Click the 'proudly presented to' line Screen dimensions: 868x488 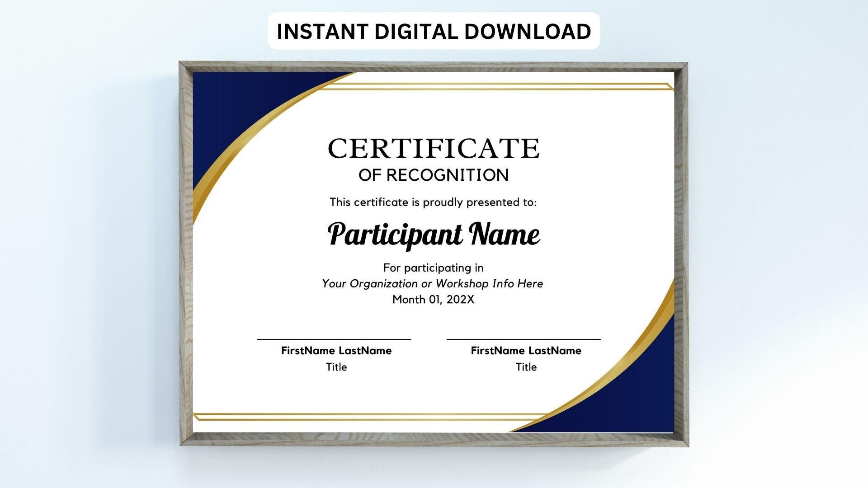(x=433, y=203)
